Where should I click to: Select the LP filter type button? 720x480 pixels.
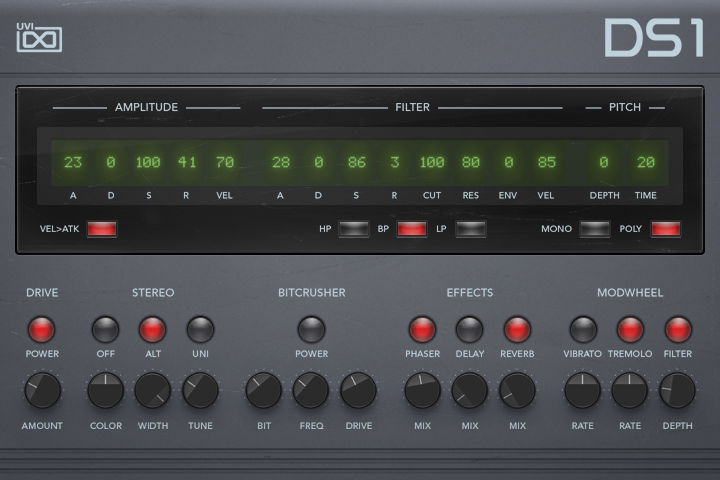(471, 229)
